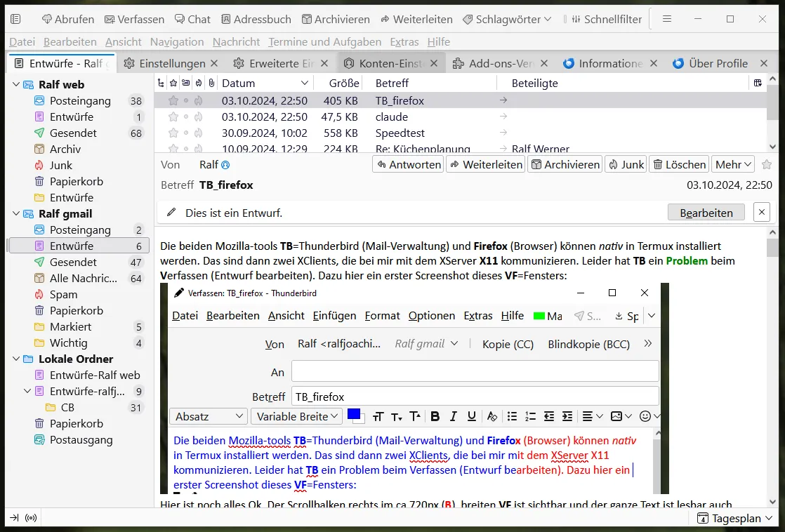Switch to the Add-ons-Verwaltung tab
Image resolution: width=785 pixels, height=532 pixels.
coord(501,64)
